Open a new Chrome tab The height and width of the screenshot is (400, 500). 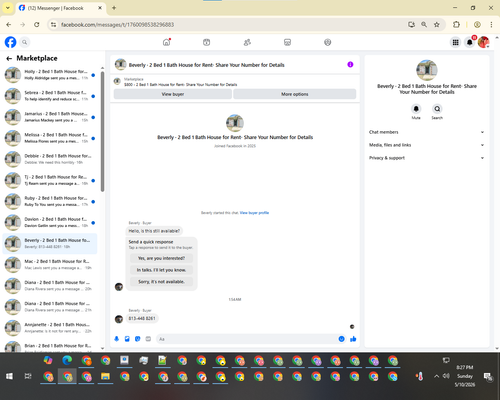[114, 8]
